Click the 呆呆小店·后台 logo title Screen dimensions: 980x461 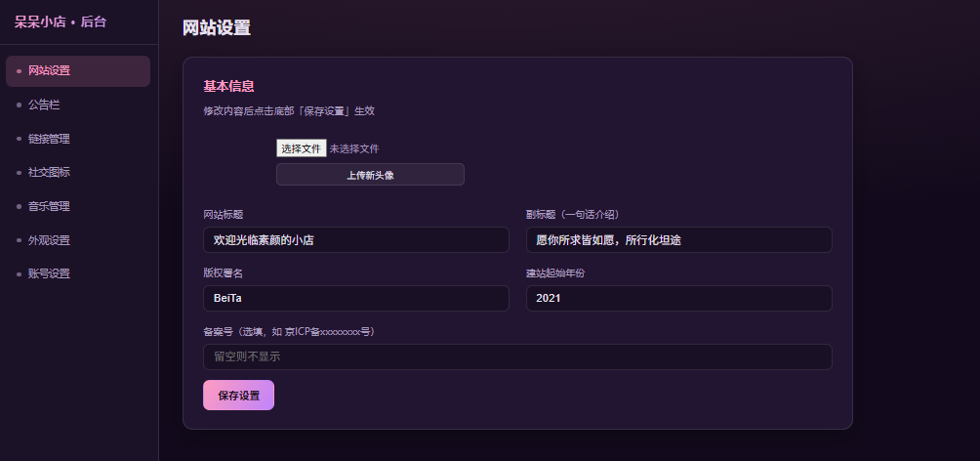pyautogui.click(x=61, y=21)
